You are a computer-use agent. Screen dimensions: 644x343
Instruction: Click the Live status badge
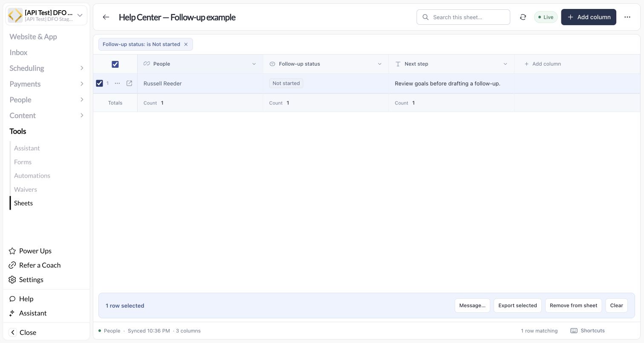point(546,17)
